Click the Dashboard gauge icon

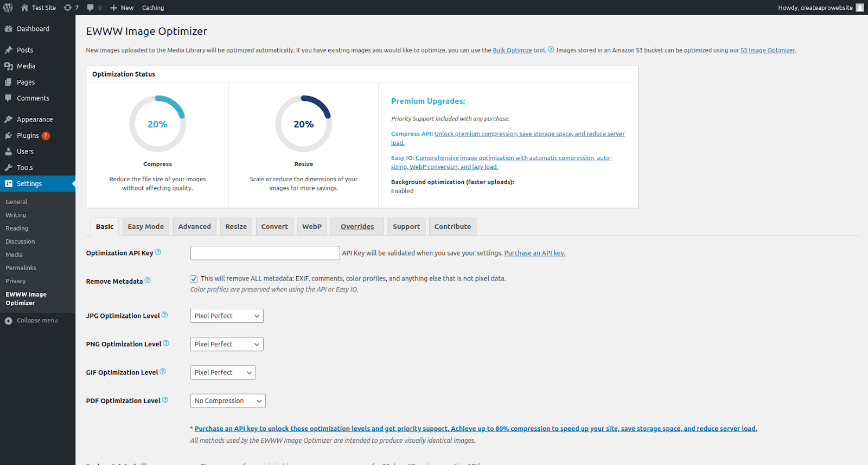pos(9,29)
